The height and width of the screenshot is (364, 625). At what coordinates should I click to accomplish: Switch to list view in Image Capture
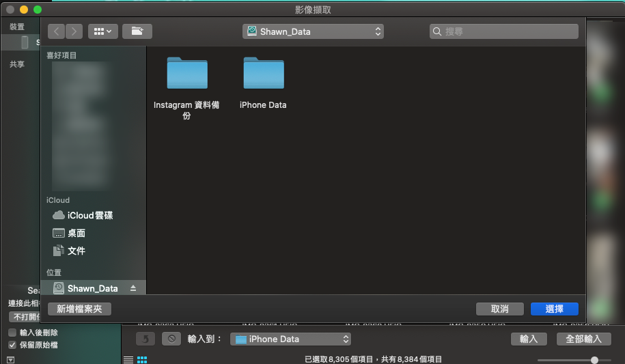click(128, 360)
